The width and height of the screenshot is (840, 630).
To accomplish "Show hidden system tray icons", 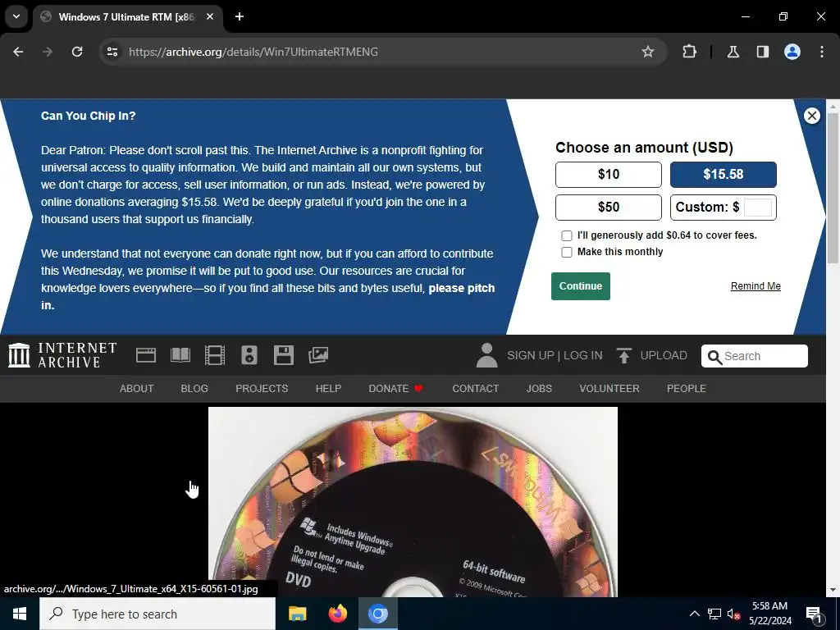I will click(x=694, y=614).
